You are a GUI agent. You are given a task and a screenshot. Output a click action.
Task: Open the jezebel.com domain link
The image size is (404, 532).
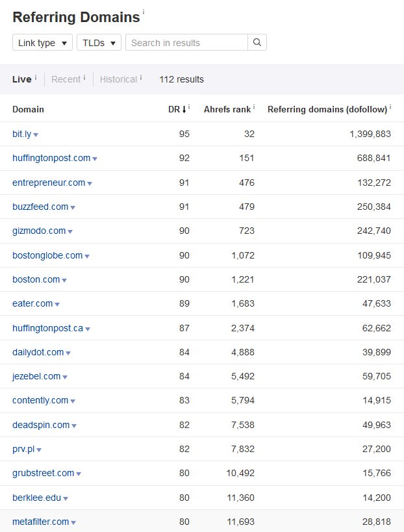click(x=36, y=376)
